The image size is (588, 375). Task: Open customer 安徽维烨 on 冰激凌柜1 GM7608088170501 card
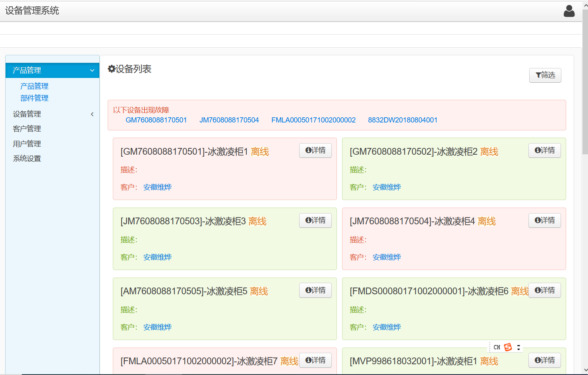[x=157, y=187]
